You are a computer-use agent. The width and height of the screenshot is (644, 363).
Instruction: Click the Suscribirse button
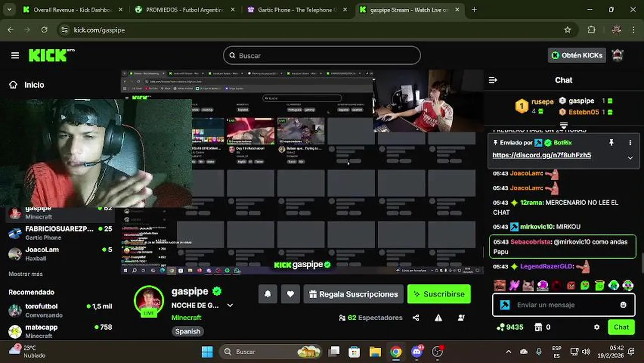(x=439, y=294)
